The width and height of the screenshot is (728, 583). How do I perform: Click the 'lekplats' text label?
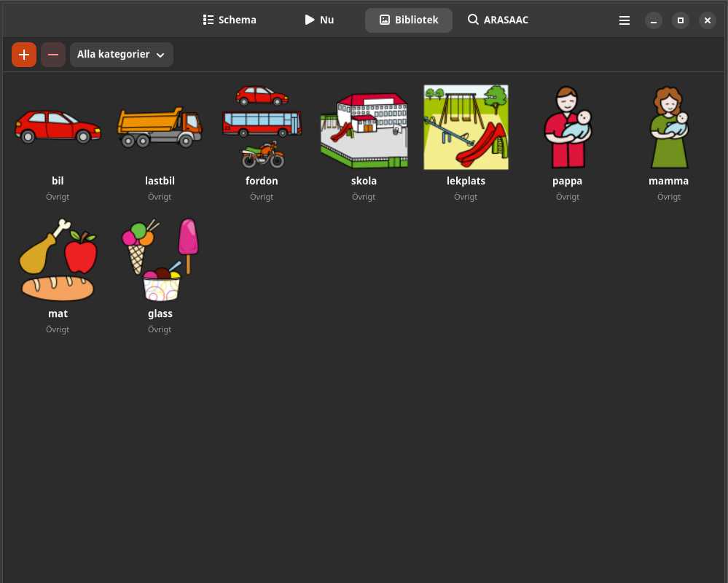click(466, 181)
